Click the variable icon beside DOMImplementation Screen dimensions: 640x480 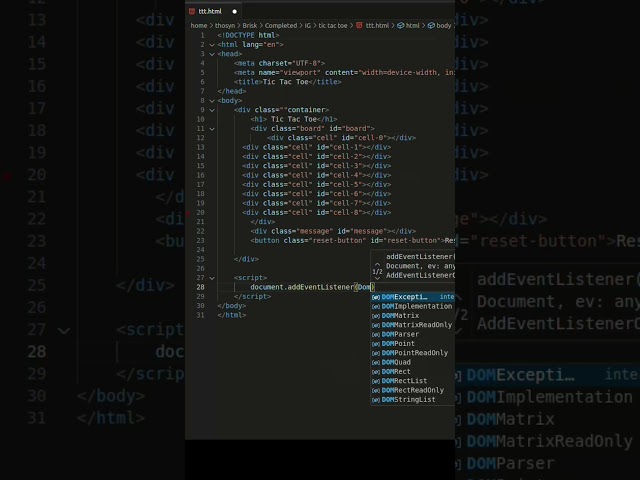coord(376,307)
